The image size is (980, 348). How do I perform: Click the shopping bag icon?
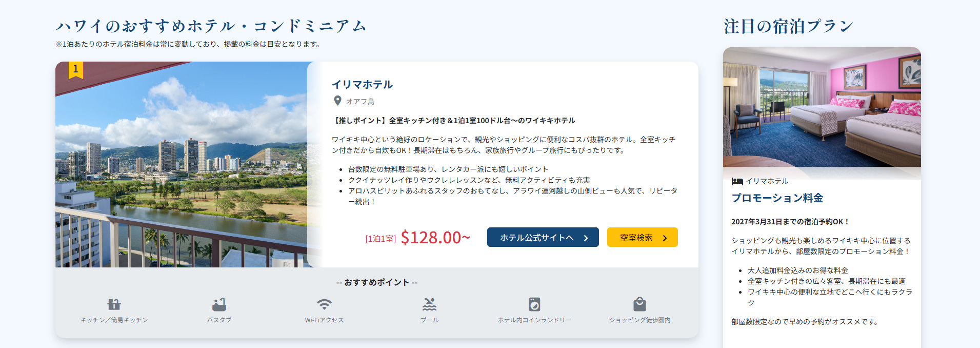tap(639, 304)
